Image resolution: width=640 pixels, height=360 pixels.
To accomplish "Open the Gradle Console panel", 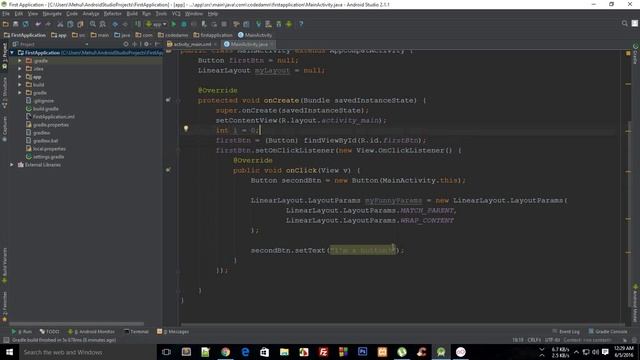I will pyautogui.click(x=608, y=331).
